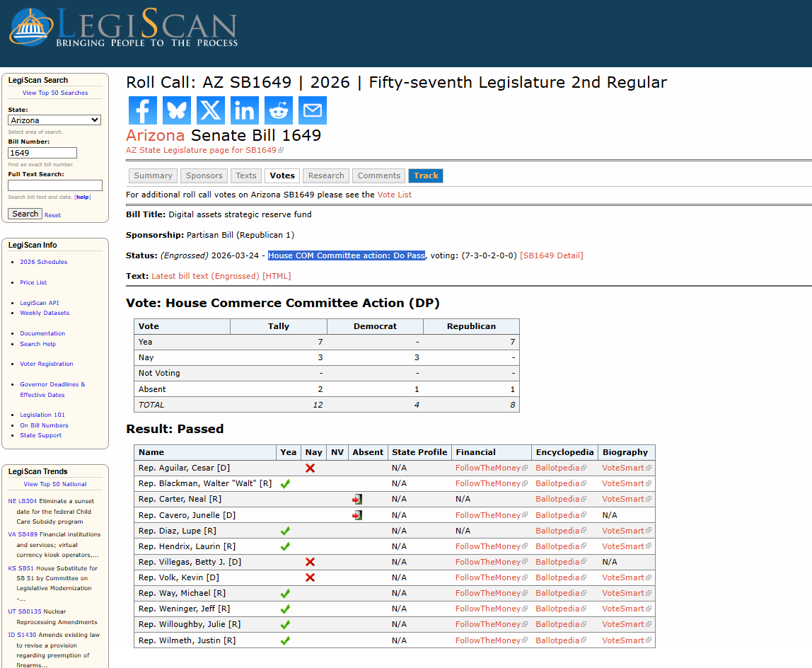Open the SB1649 Detail link

[x=552, y=255]
